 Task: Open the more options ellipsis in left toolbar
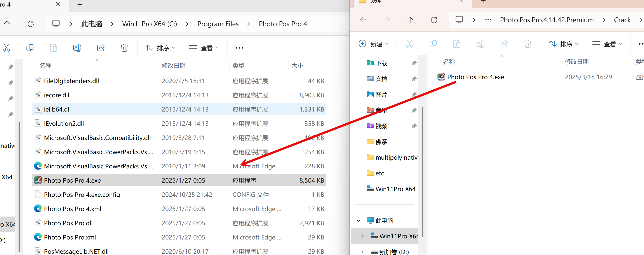pyautogui.click(x=239, y=48)
